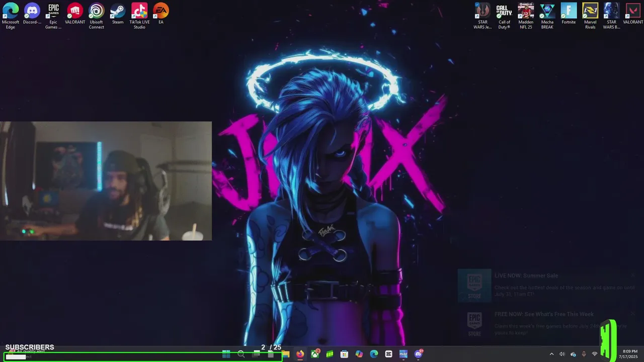Open the Call of Duty shortcut

click(504, 16)
